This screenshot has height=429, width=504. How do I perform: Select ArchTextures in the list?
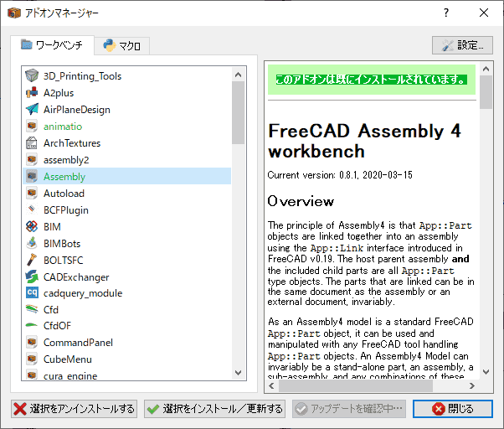(127, 142)
